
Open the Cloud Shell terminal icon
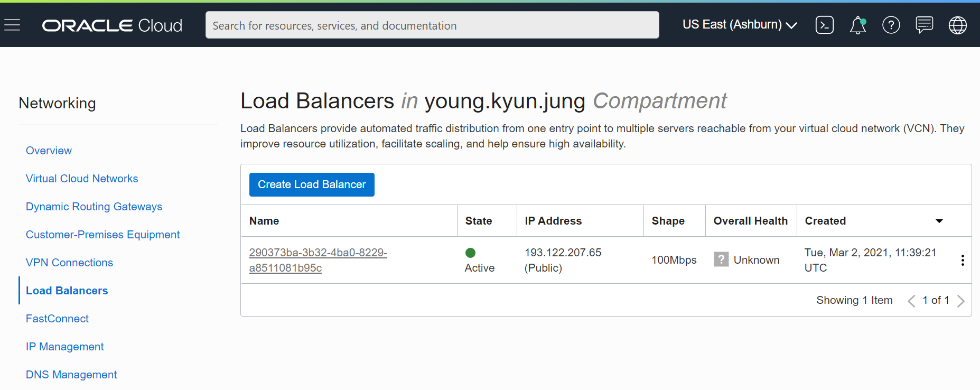(x=824, y=25)
